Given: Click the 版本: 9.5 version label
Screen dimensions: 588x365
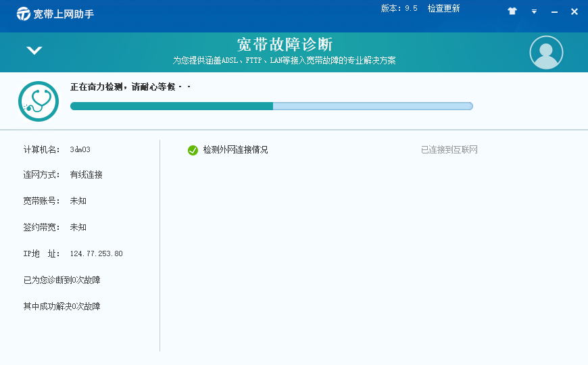Looking at the screenshot, I should coord(399,9).
